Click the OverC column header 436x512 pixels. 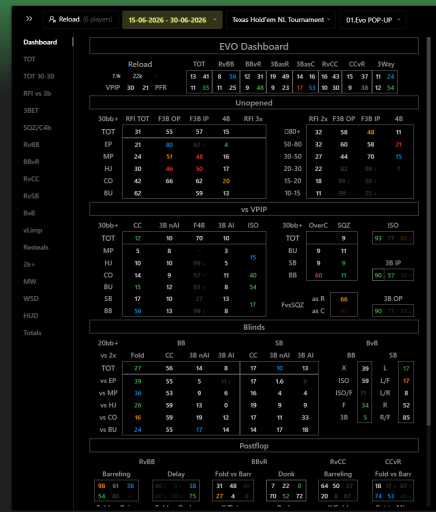pos(318,225)
